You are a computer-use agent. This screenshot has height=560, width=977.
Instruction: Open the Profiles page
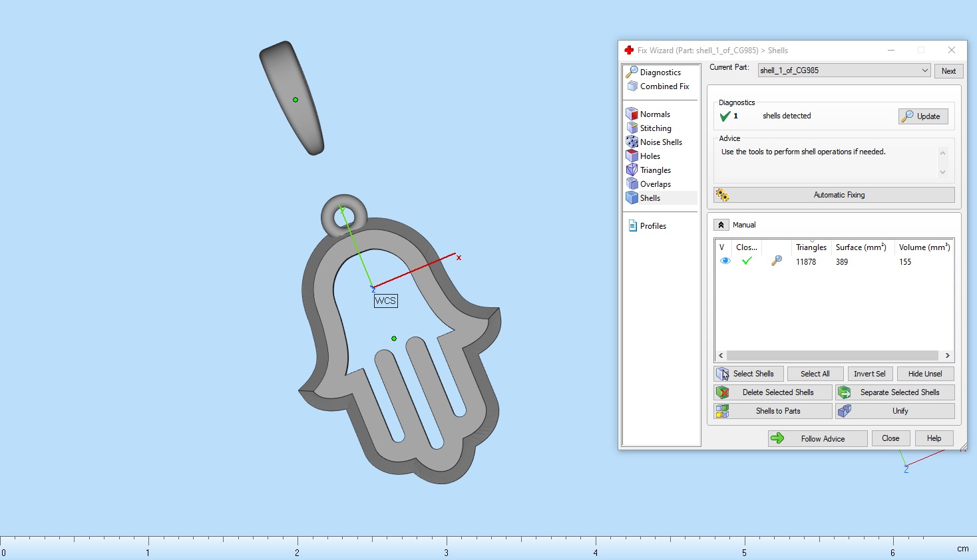click(x=653, y=226)
